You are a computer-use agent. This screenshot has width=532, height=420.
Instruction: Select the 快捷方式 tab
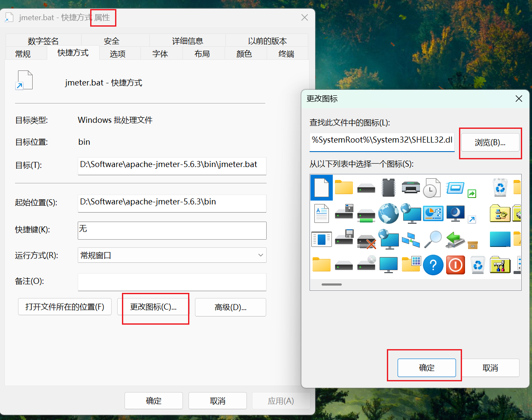point(73,53)
